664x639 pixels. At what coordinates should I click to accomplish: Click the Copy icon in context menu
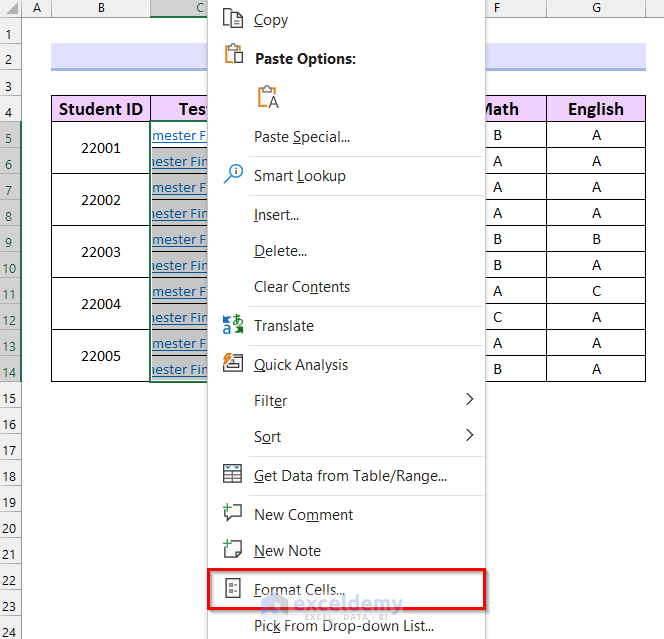click(233, 19)
